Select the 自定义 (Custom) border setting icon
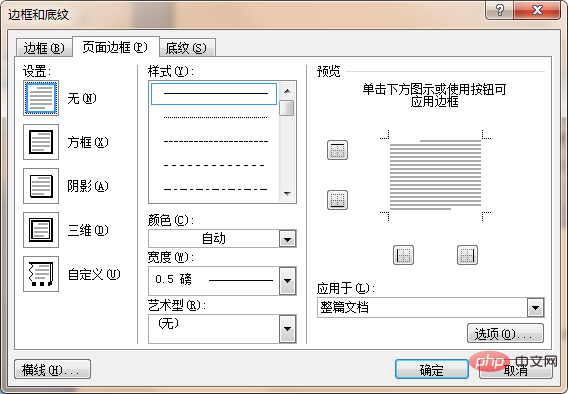 pos(41,274)
